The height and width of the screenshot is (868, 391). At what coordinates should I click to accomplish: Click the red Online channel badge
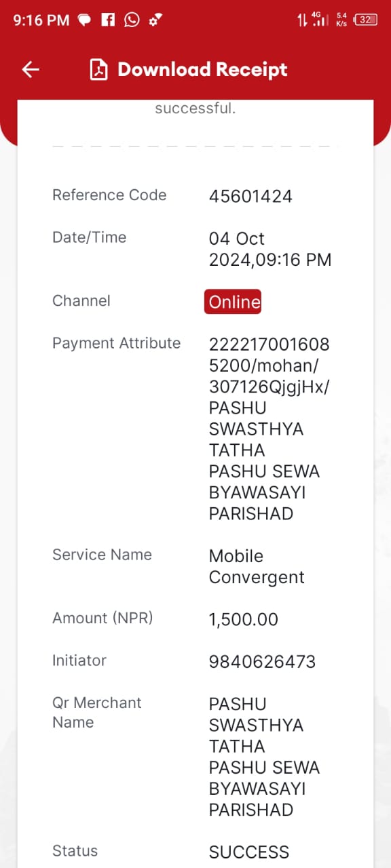233,302
